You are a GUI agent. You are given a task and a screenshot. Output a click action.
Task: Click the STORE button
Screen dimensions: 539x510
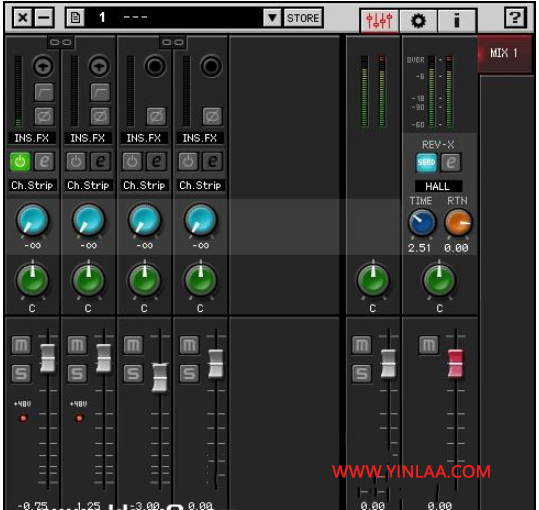303,18
